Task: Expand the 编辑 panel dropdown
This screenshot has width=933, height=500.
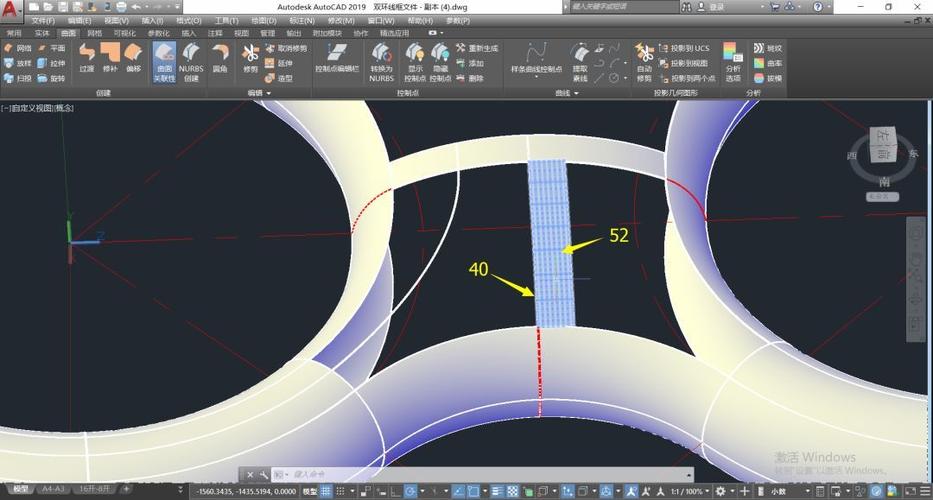Action: [x=268, y=93]
